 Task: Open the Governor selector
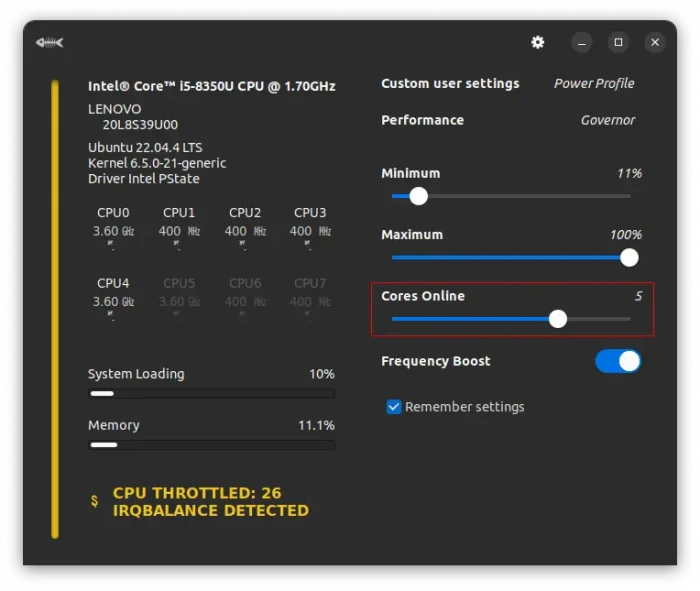(607, 120)
